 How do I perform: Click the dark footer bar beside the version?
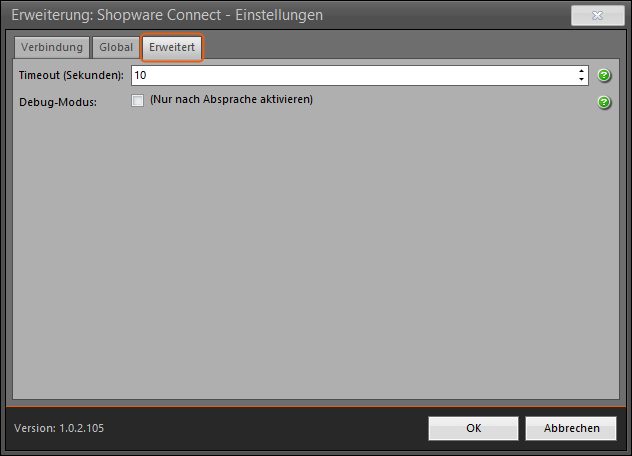(x=266, y=428)
